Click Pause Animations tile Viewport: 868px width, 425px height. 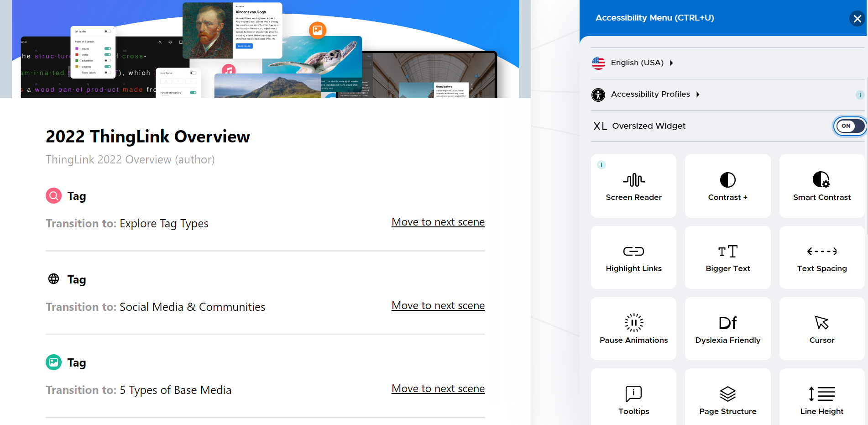tap(633, 329)
